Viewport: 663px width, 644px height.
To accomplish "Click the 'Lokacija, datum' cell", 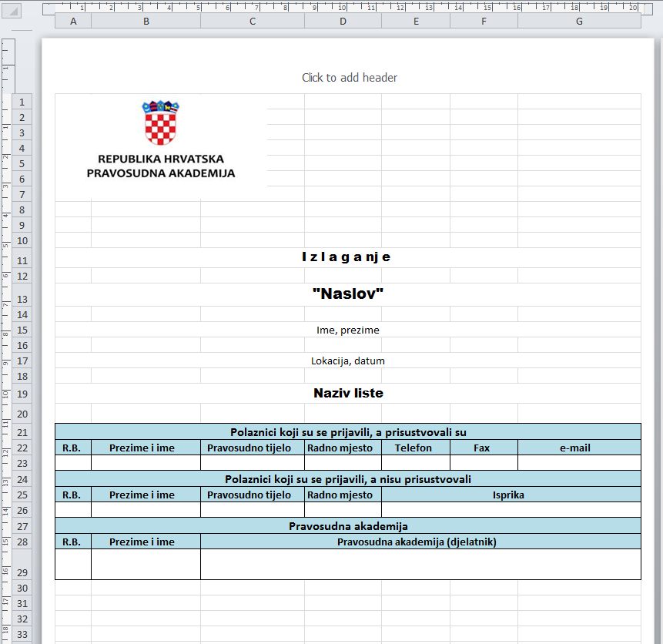I will click(347, 361).
